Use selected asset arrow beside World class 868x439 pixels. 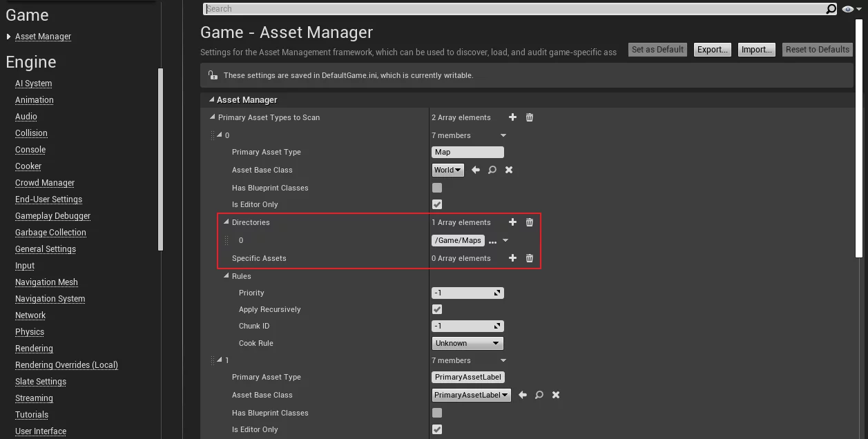click(x=476, y=170)
